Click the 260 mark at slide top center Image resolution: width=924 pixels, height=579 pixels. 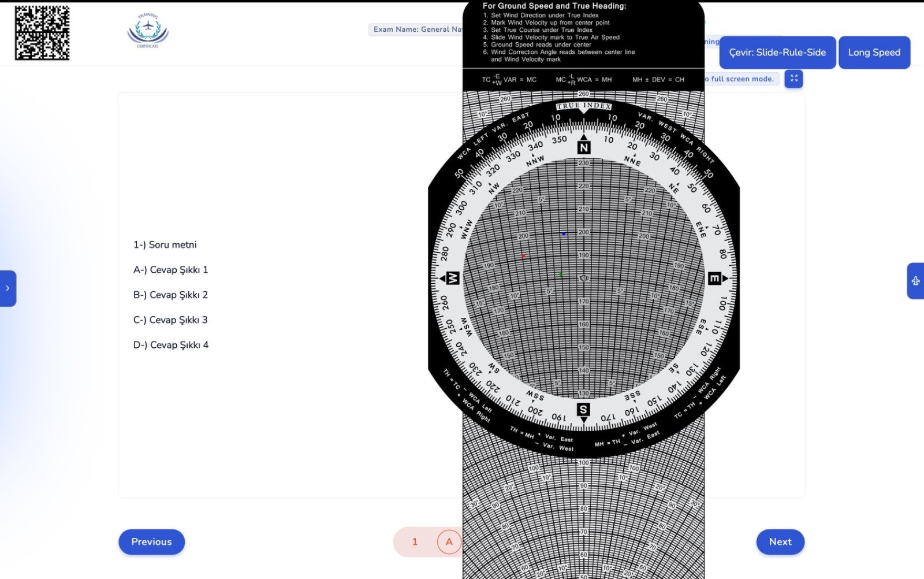pos(584,94)
